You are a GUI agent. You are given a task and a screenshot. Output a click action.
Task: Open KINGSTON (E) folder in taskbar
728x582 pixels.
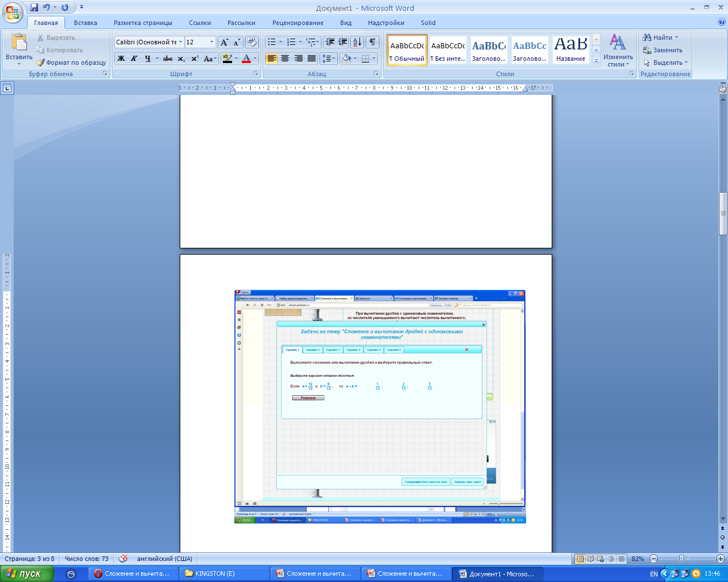pyautogui.click(x=225, y=574)
